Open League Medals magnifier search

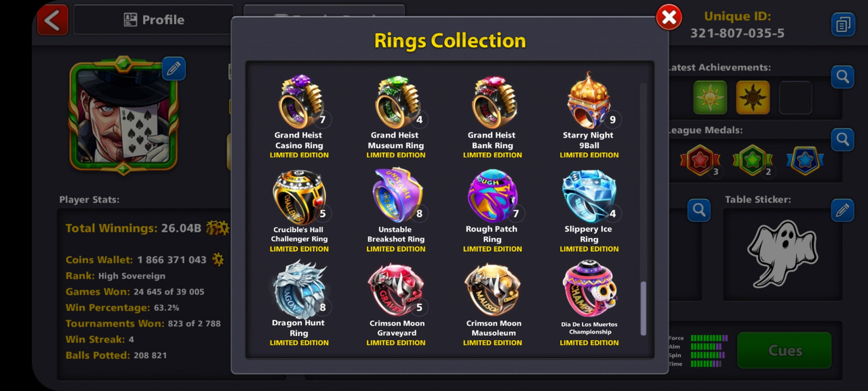(843, 140)
